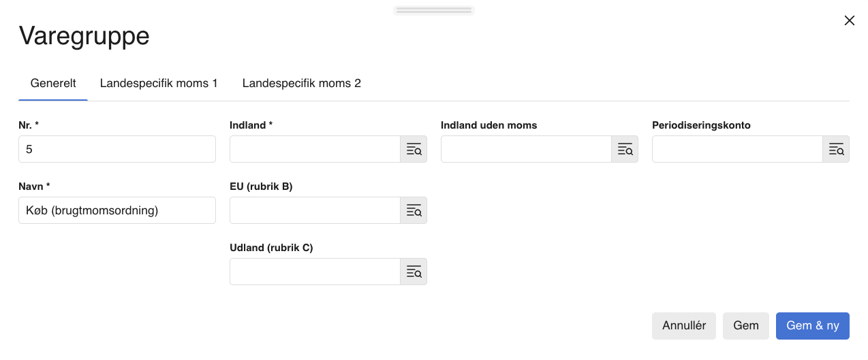The image size is (868, 360).
Task: Click into the Navn text field
Action: 117,210
